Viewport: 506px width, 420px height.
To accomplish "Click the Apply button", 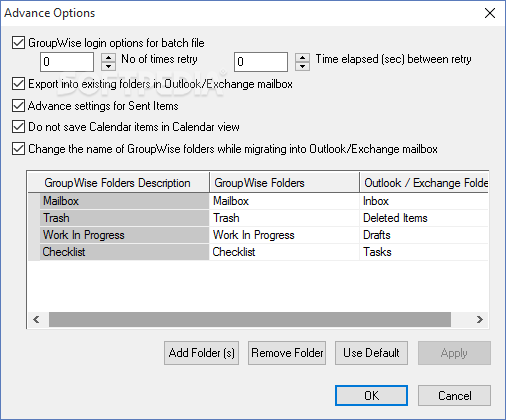I will pos(454,353).
